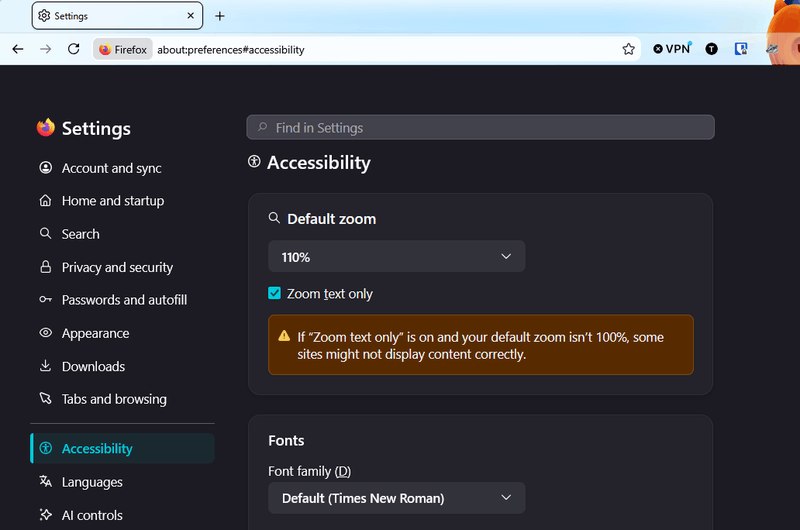Go back with the back arrow

pyautogui.click(x=18, y=49)
